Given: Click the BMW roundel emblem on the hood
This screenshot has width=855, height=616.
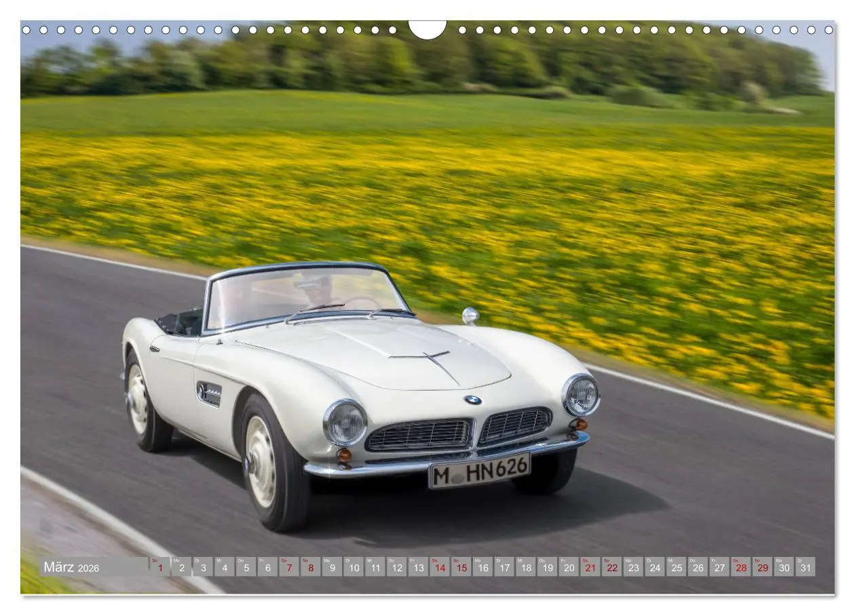Looking at the screenshot, I should (473, 400).
